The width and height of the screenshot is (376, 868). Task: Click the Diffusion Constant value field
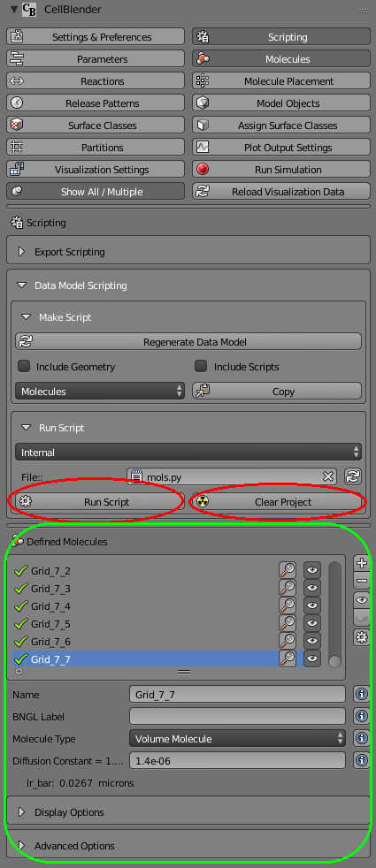[x=238, y=761]
